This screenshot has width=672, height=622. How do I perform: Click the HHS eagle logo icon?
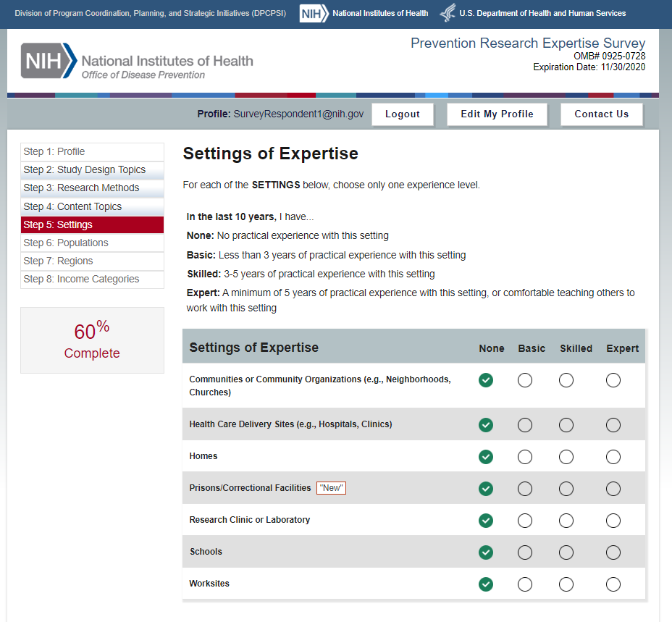[x=448, y=13]
